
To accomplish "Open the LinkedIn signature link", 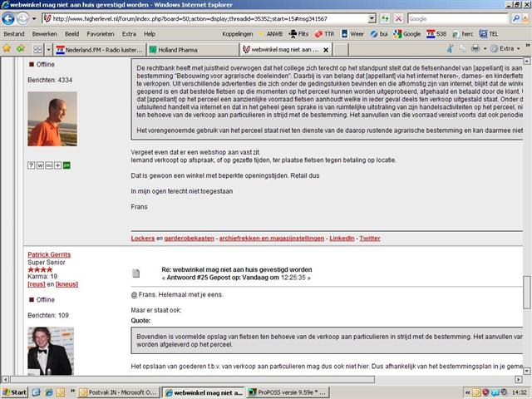I will (x=342, y=239).
